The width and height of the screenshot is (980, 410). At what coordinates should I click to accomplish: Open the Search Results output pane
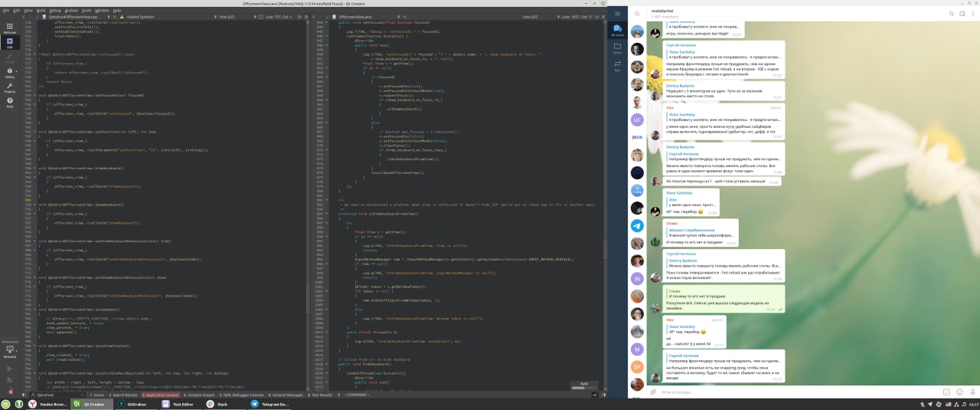click(x=123, y=395)
